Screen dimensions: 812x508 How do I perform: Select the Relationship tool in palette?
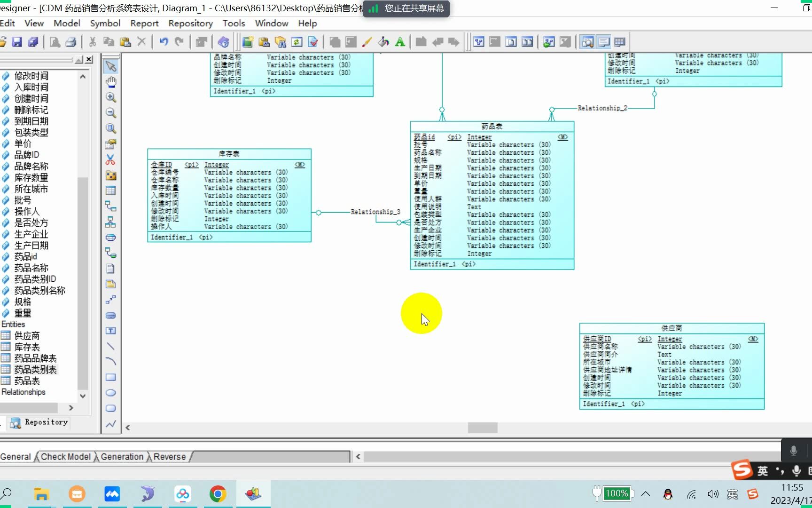[x=111, y=206]
